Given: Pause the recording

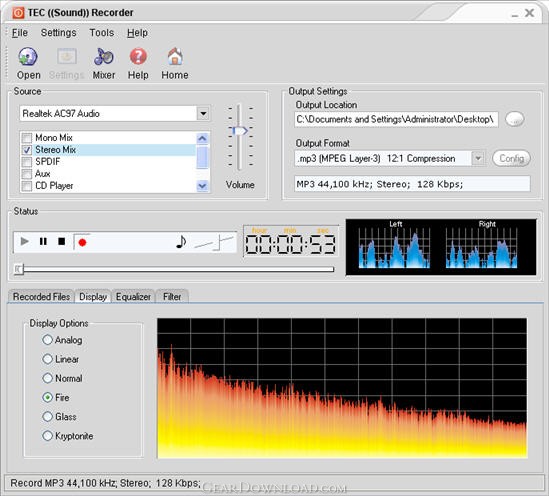Looking at the screenshot, I should (43, 241).
